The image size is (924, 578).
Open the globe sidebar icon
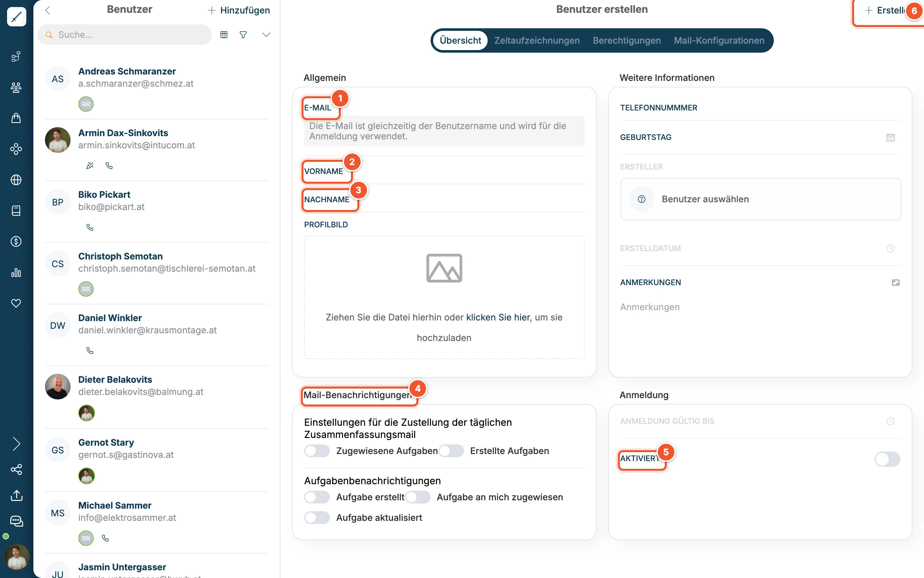click(x=16, y=180)
